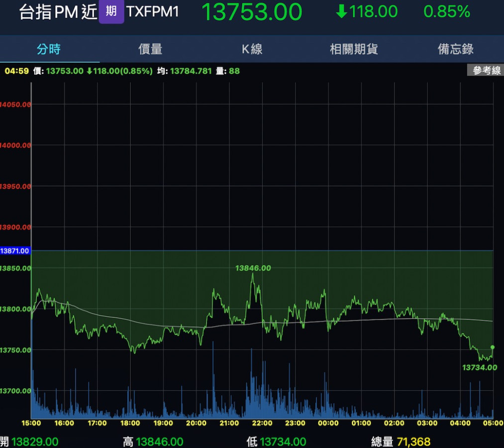
Task: Click the 00:00 label on the time axis
Action: coord(328,423)
